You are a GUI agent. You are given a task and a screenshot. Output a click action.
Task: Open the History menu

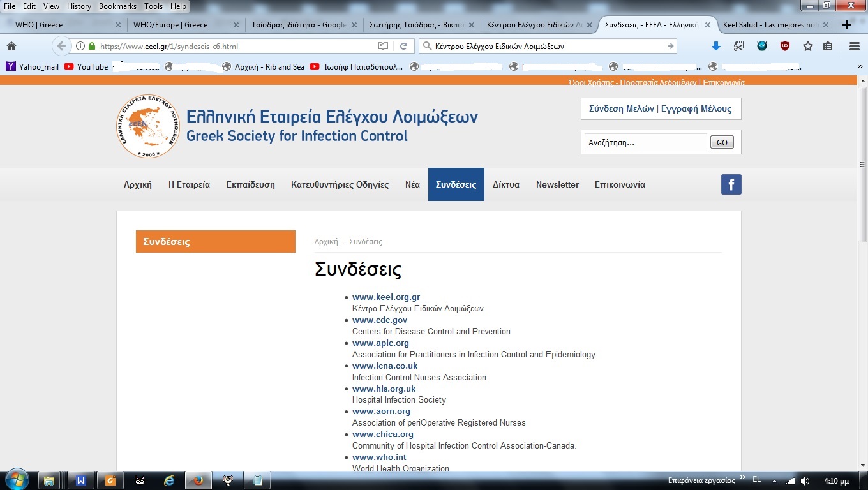[x=79, y=6]
